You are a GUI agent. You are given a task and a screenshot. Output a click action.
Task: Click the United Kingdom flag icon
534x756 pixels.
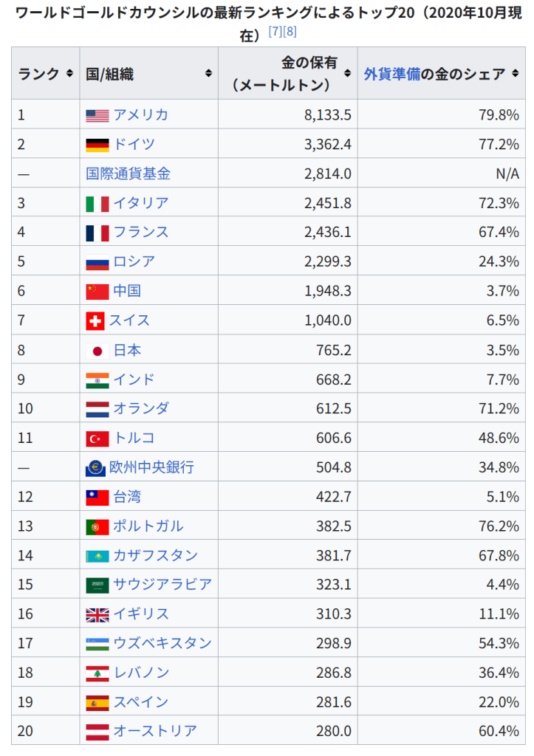tap(97, 614)
